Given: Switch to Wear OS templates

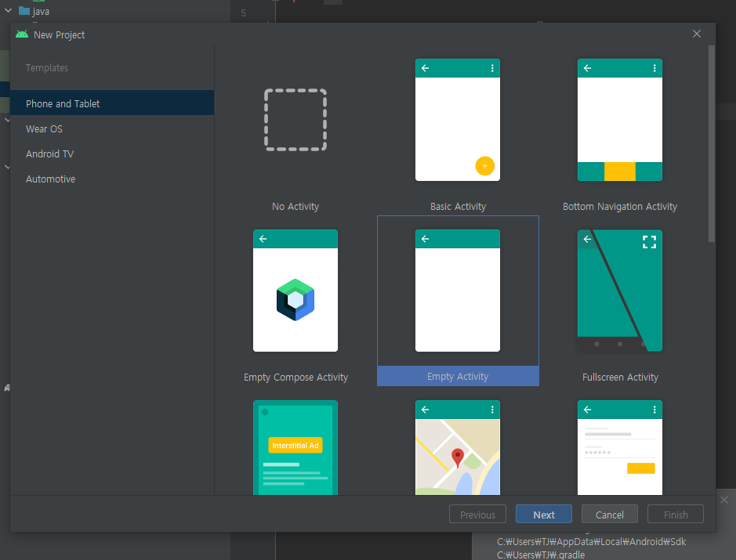Looking at the screenshot, I should 112,128.
